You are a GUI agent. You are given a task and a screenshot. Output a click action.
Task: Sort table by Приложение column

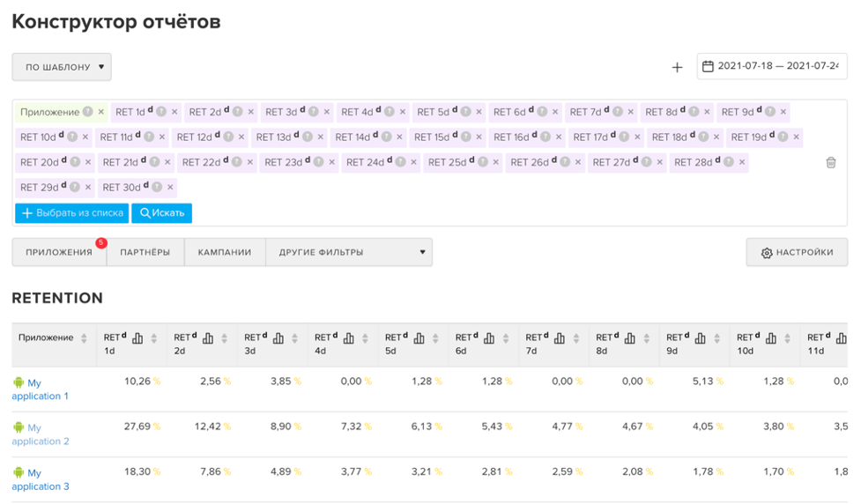click(84, 338)
